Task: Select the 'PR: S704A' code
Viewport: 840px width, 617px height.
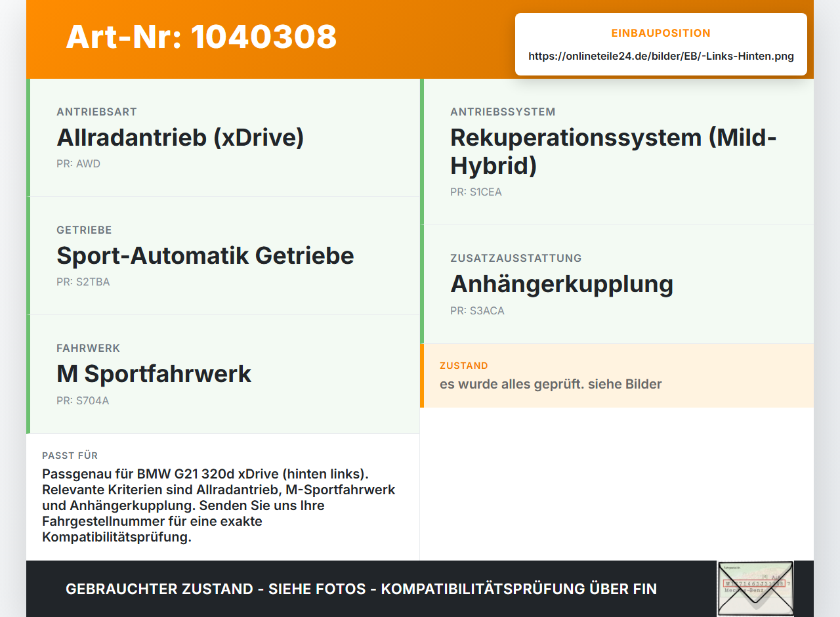Action: coord(83,400)
